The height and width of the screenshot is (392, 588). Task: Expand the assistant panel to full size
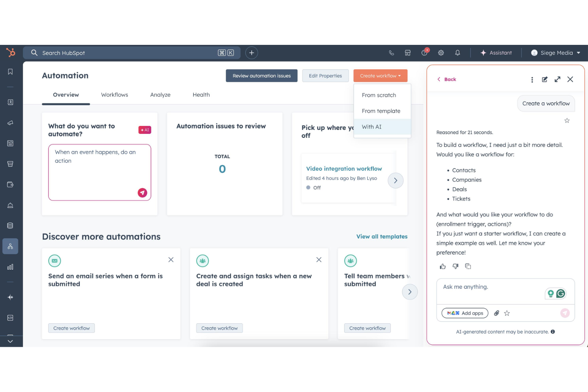coord(557,79)
